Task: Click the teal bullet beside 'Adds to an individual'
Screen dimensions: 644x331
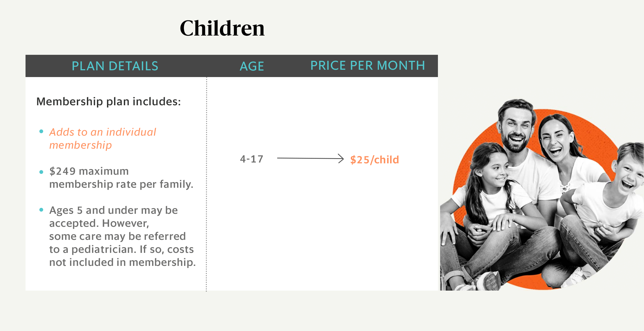Action: 41,132
